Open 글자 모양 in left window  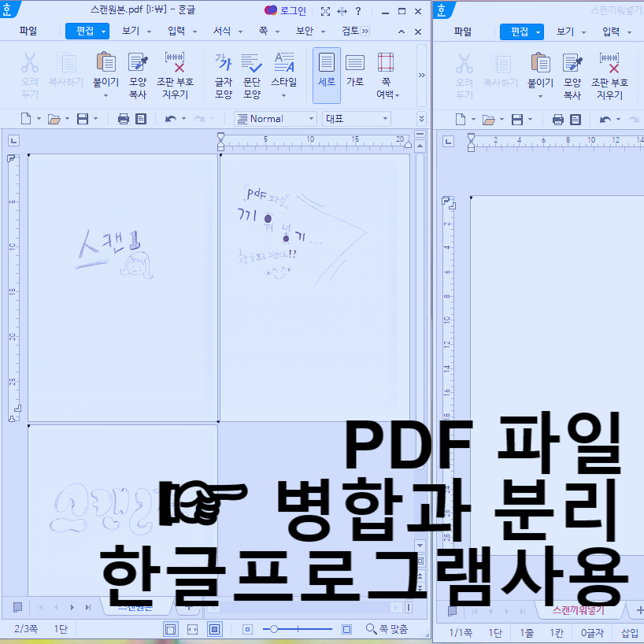[224, 75]
